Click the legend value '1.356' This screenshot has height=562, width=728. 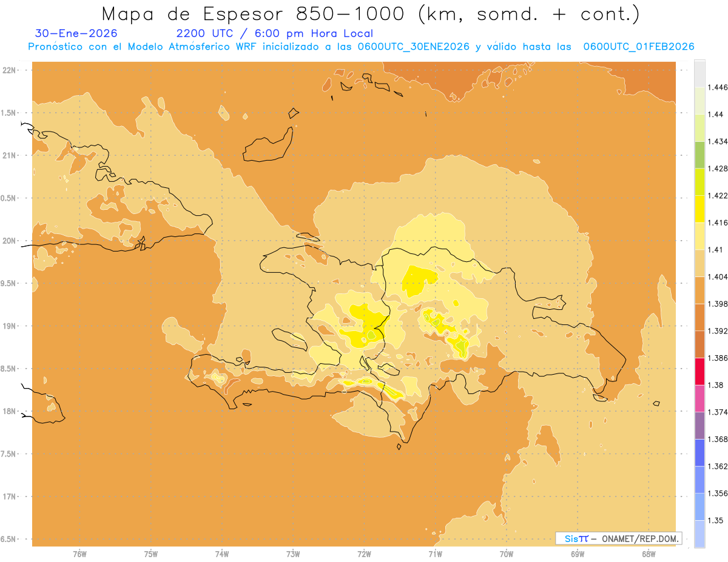(x=718, y=493)
